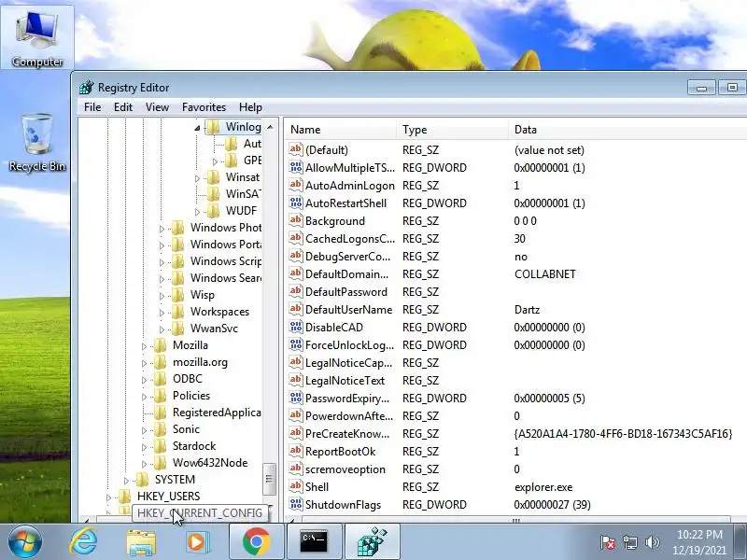Expand the Wow6432Node key arrow

144,464
